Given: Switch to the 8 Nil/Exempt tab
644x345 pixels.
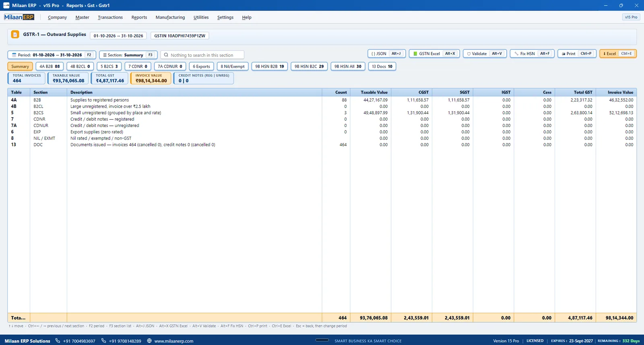Looking at the screenshot, I should (233, 67).
